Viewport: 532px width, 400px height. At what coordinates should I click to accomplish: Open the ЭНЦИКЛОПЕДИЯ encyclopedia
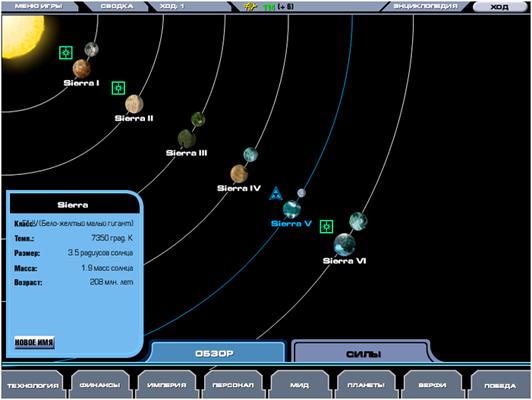pyautogui.click(x=425, y=6)
